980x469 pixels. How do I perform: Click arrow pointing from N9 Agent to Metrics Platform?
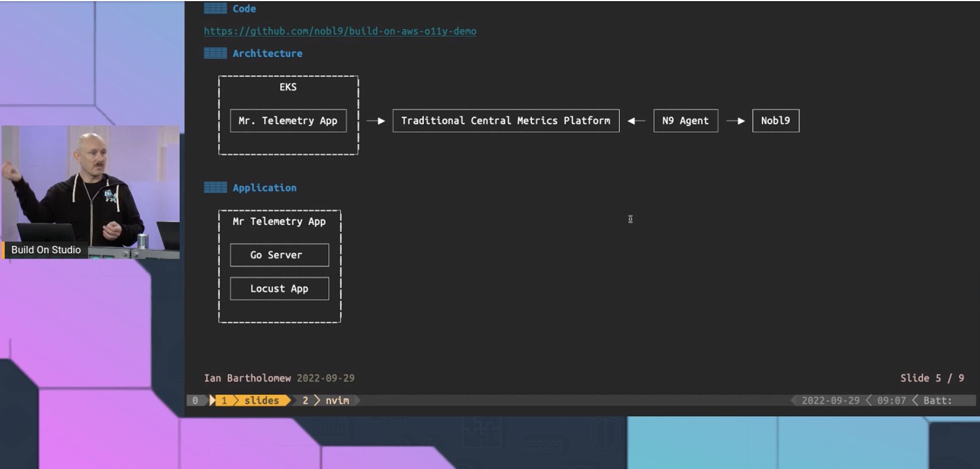pyautogui.click(x=637, y=121)
